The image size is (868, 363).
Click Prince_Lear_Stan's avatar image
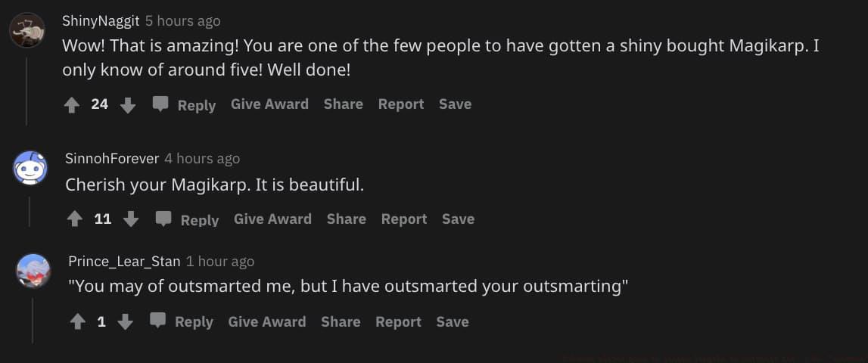tap(33, 271)
